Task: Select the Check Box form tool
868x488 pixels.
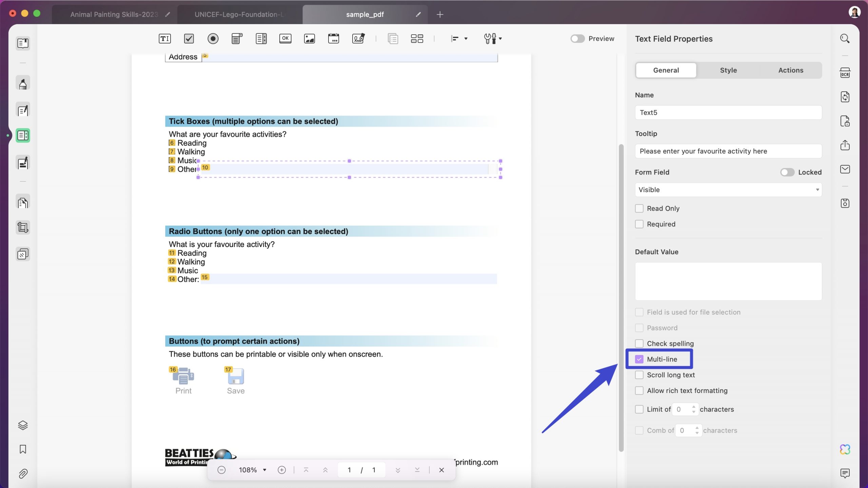Action: point(189,38)
